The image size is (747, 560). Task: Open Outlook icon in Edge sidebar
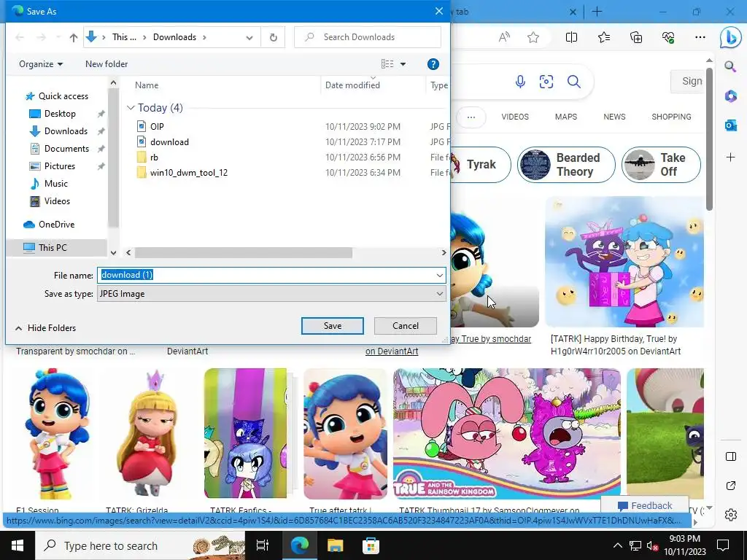tap(731, 125)
